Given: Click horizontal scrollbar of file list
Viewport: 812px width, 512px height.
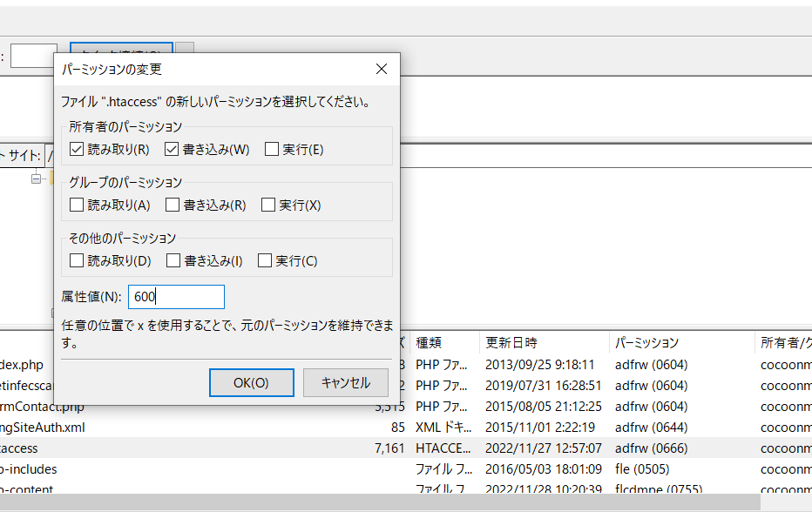Looking at the screenshot, I should pos(380,502).
